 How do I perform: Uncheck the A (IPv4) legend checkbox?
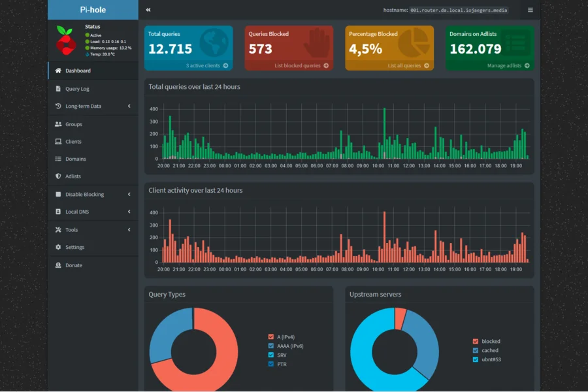pyautogui.click(x=271, y=336)
